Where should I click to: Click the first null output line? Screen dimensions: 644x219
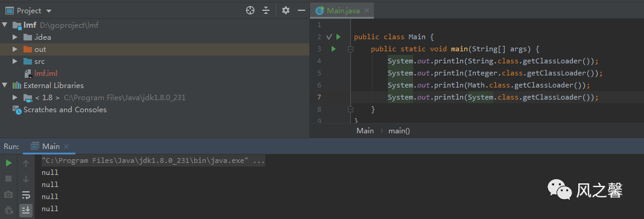(49, 173)
